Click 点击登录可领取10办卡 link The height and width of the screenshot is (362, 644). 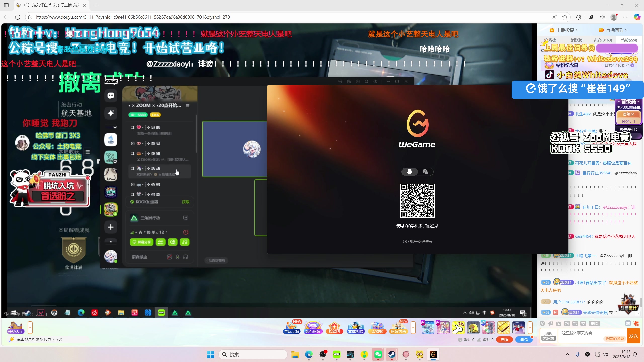click(x=39, y=339)
